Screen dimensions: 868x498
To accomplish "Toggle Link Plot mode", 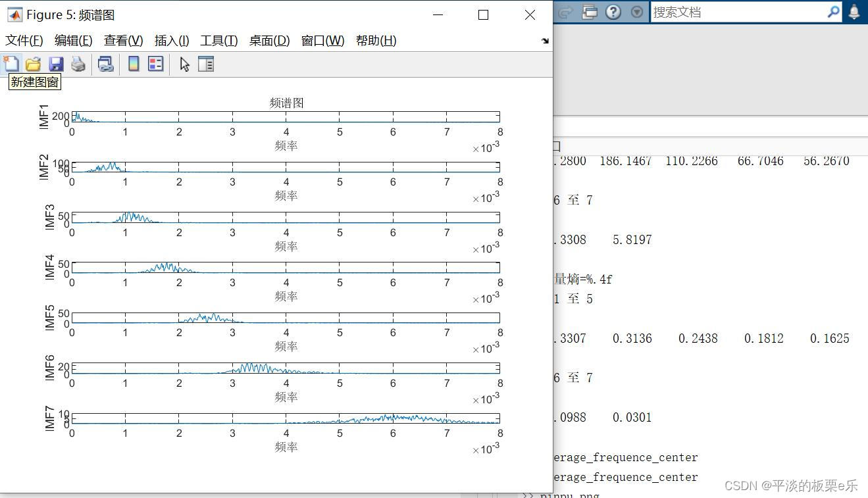I will coord(105,63).
